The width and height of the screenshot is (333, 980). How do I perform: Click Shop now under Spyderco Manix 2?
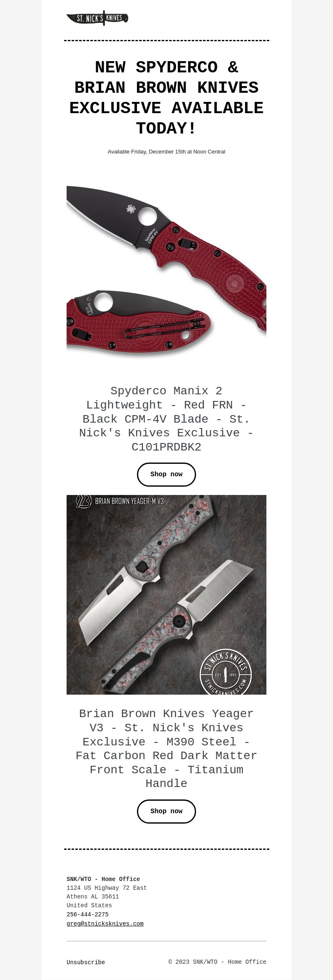(166, 474)
